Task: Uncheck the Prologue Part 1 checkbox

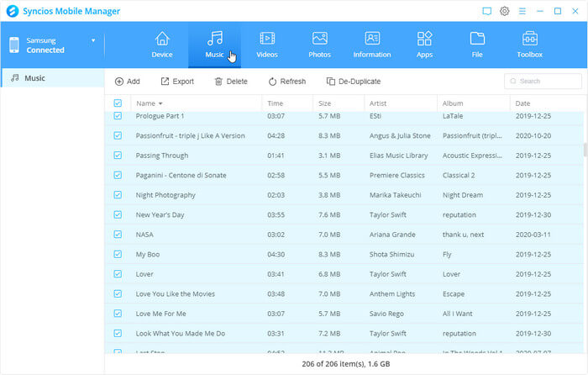Action: 118,116
